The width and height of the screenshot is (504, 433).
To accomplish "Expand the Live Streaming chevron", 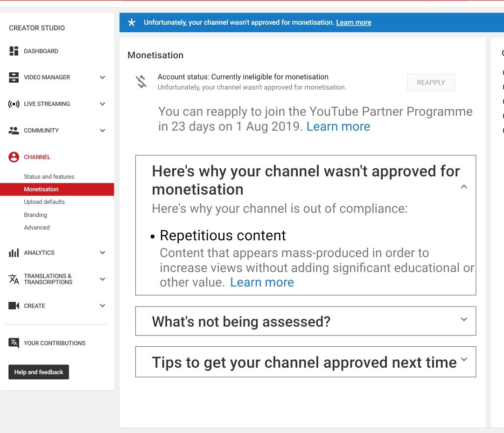I will tap(103, 104).
